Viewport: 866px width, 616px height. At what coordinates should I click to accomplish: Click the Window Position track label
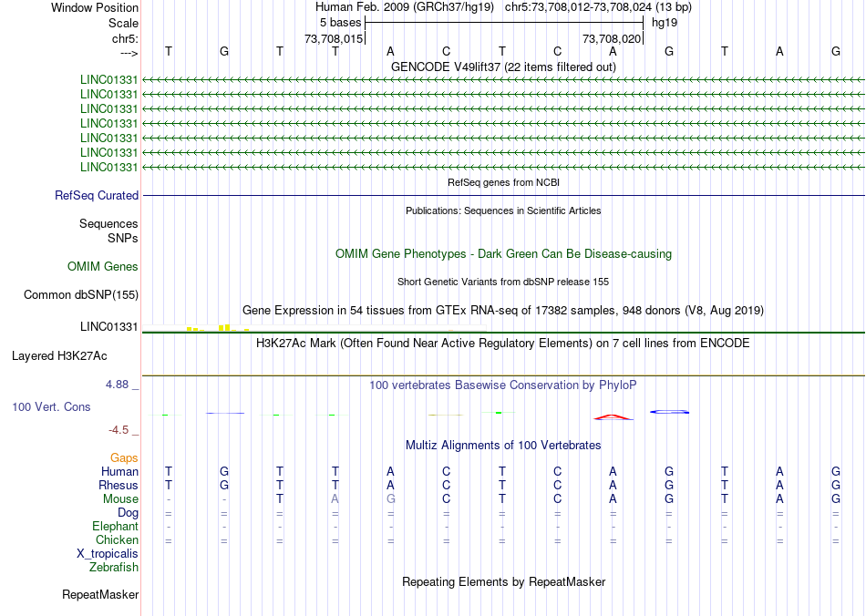coord(95,7)
